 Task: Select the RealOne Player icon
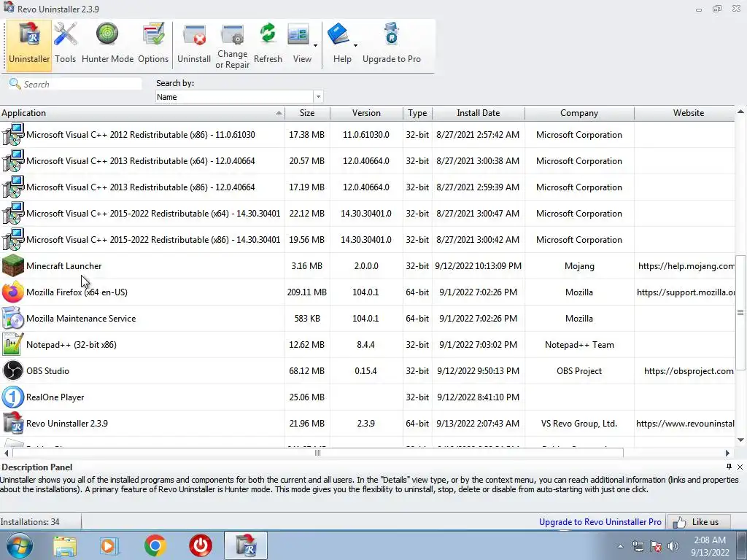[x=13, y=397]
